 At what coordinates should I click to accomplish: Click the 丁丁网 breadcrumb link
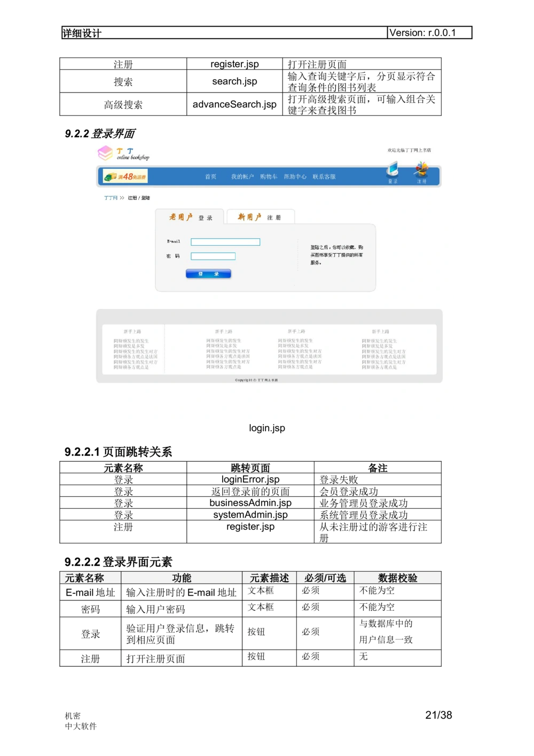click(x=111, y=198)
